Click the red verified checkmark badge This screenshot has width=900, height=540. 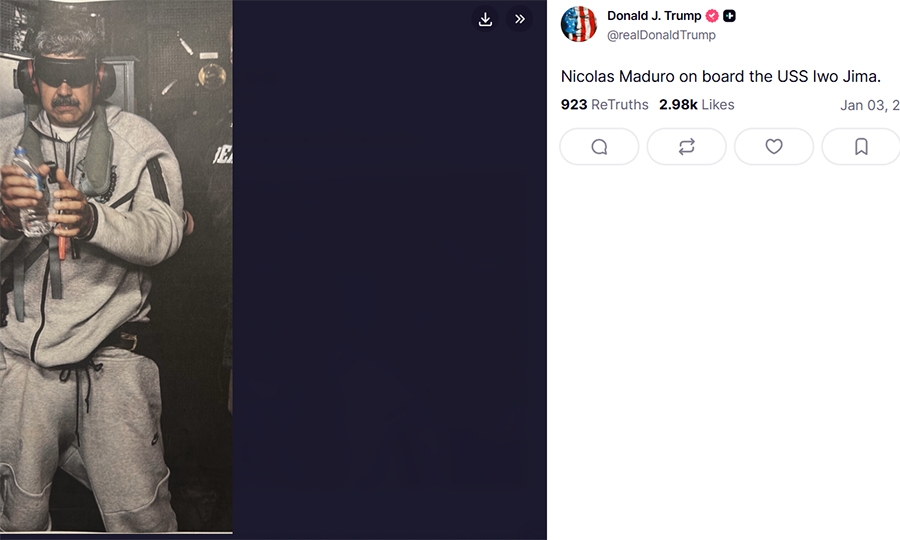(712, 16)
